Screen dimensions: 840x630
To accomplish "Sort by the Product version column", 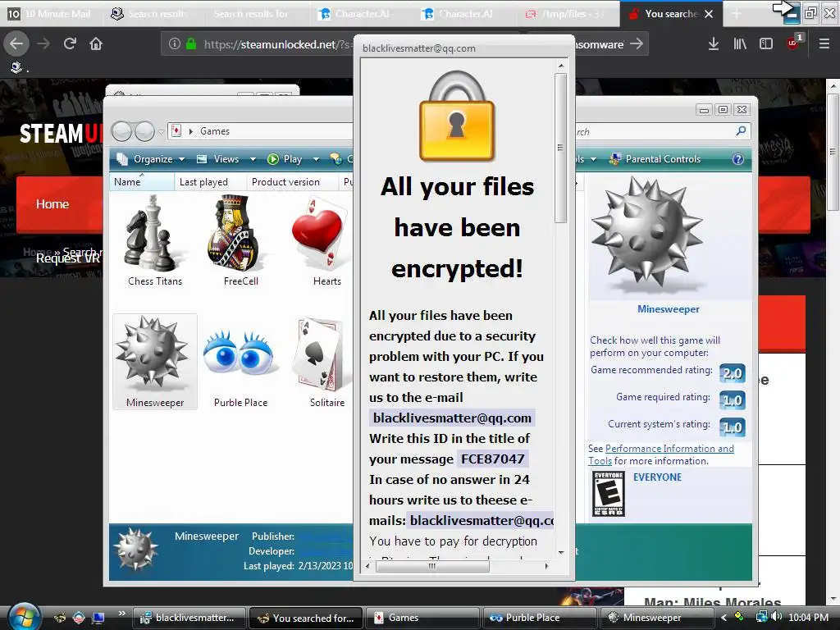I will point(292,181).
